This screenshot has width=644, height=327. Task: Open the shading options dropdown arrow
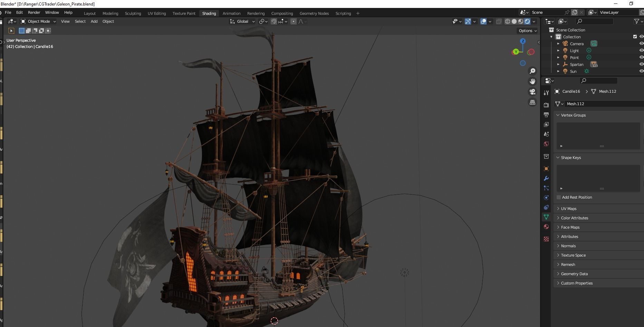[x=534, y=21]
